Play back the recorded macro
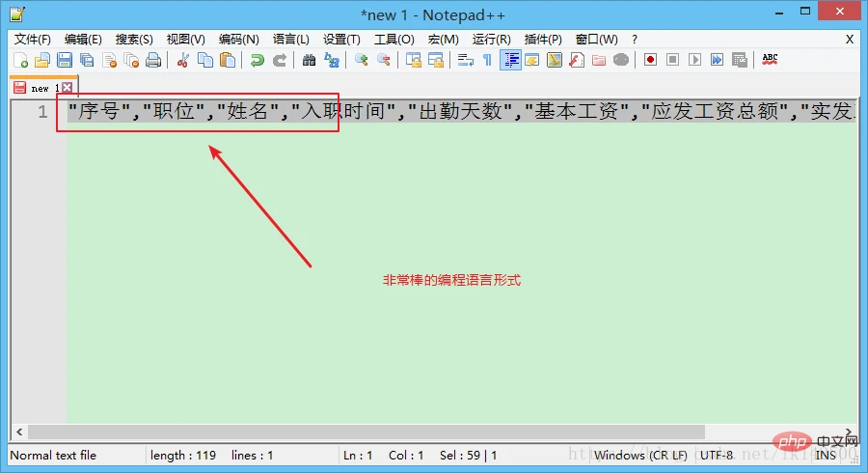This screenshot has width=868, height=473. [x=694, y=60]
